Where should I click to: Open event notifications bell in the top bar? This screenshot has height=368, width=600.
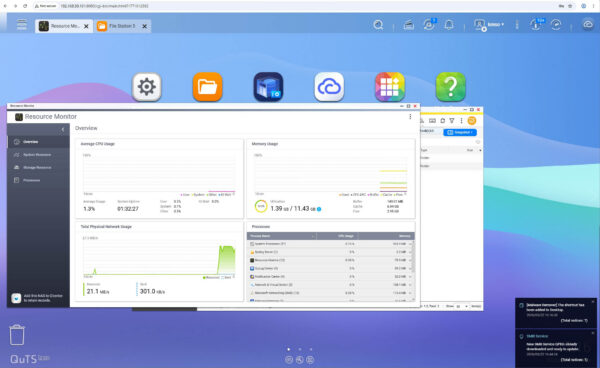[x=449, y=25]
